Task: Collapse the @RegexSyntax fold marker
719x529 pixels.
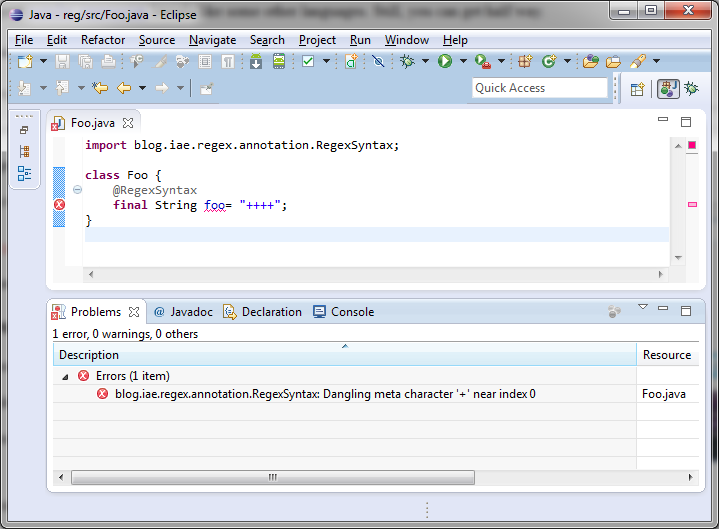Action: (x=77, y=189)
